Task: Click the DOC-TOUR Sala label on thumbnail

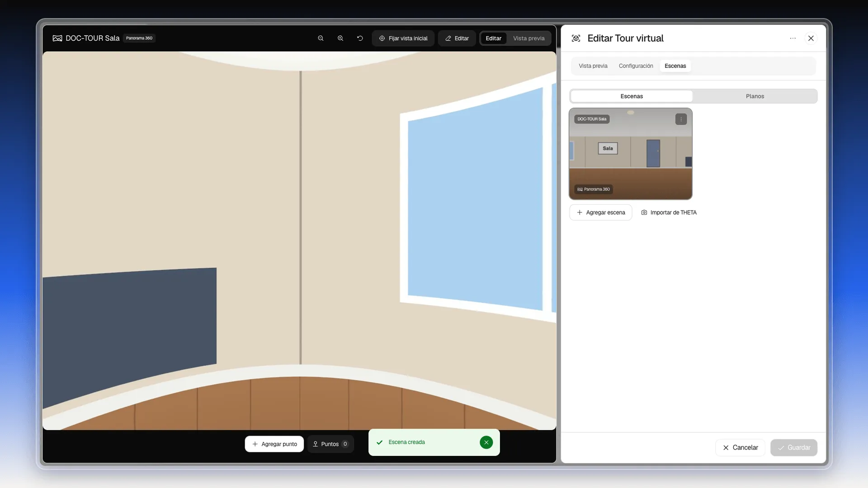Action: [592, 119]
